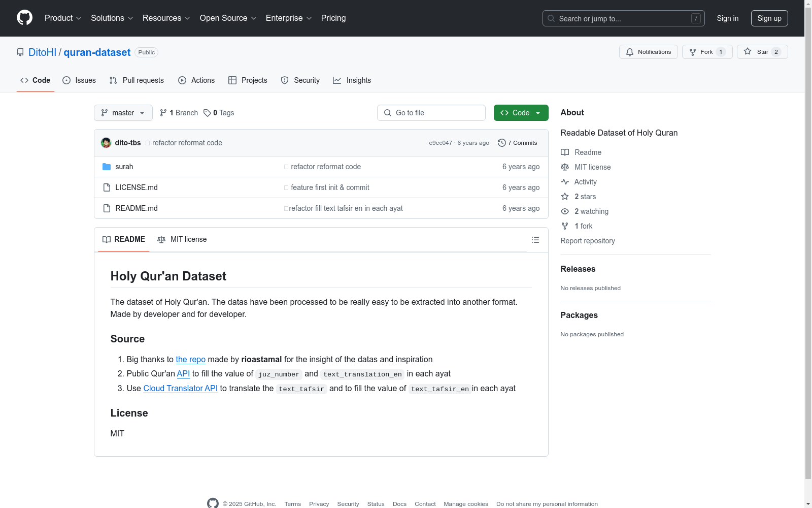The height and width of the screenshot is (508, 812).
Task: Open the quran-dataset repository name link
Action: pos(97,52)
